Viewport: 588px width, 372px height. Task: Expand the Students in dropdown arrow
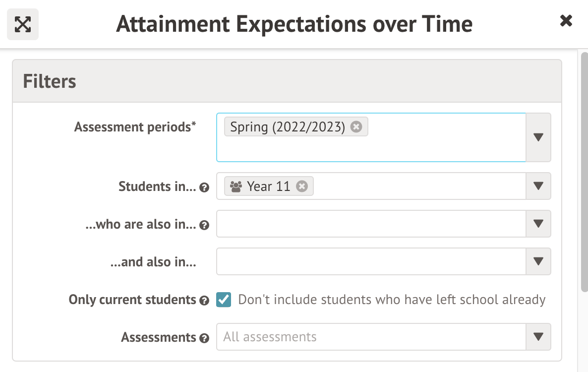tap(538, 186)
